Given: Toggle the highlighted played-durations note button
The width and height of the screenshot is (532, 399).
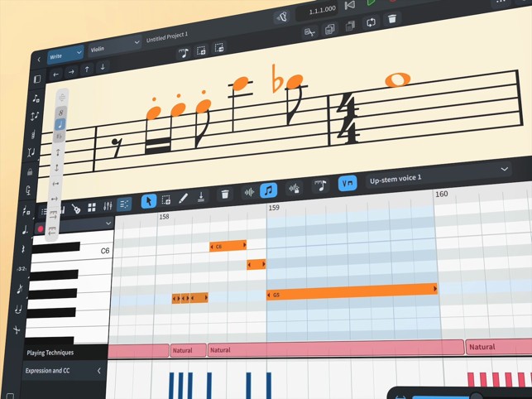Looking at the screenshot, I should click(268, 191).
